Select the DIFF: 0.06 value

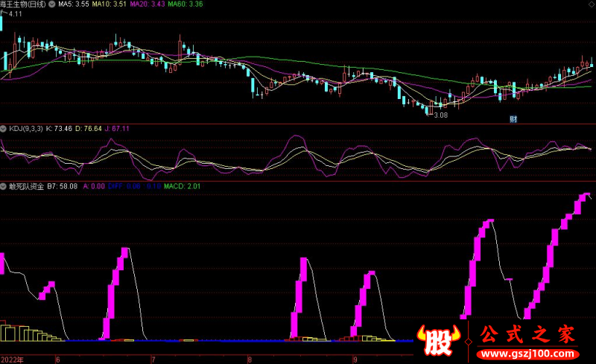[124, 187]
